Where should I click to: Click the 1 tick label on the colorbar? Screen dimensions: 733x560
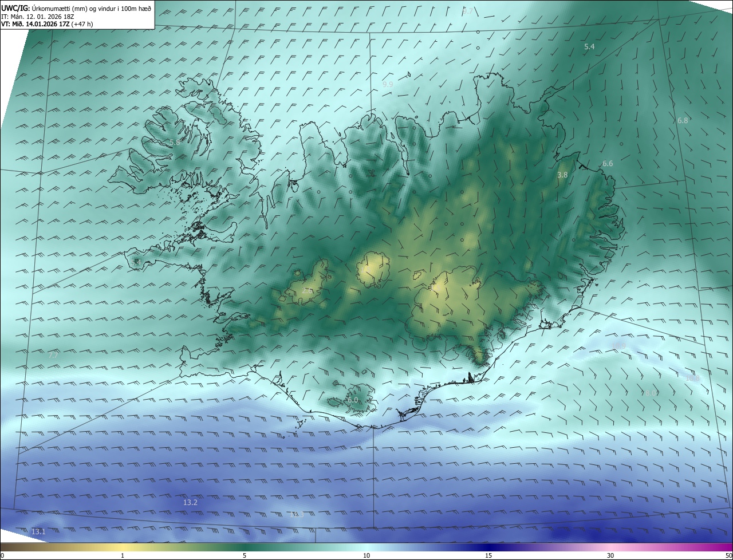[123, 555]
